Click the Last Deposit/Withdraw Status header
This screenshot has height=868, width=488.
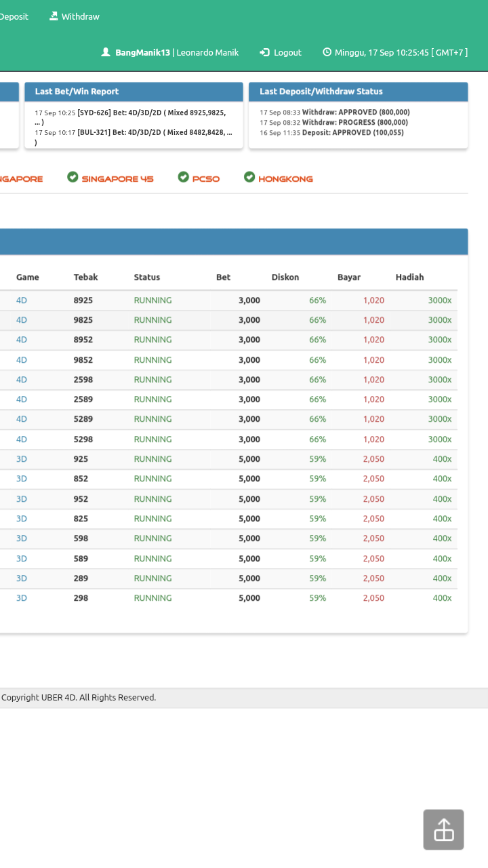point(321,92)
